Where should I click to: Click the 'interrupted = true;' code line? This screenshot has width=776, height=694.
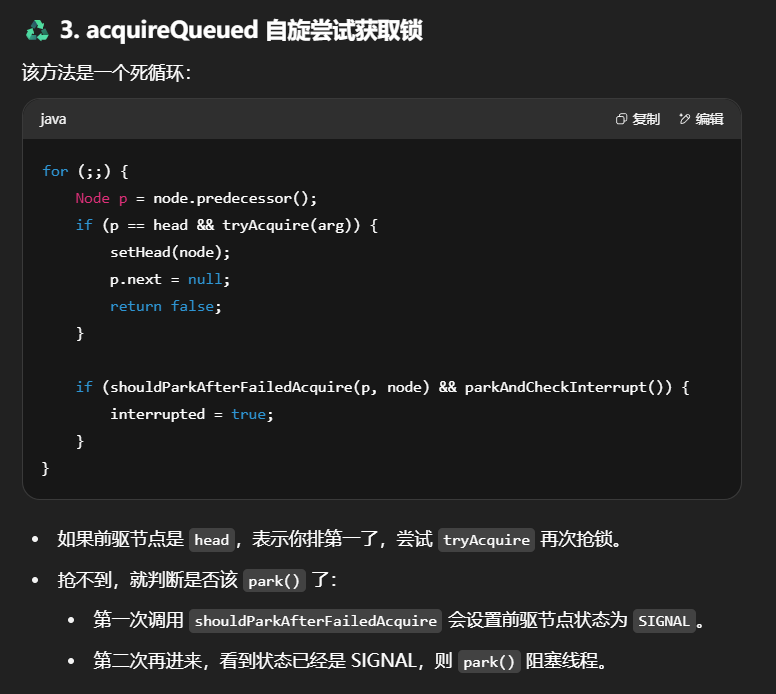(191, 414)
